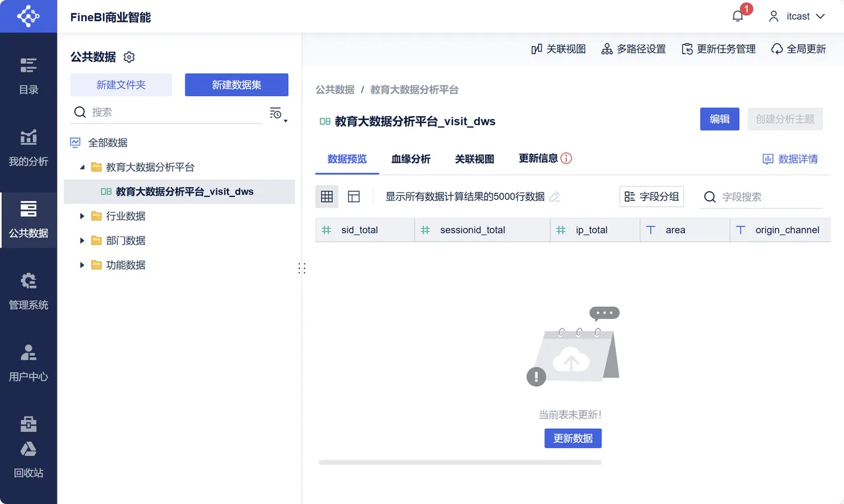This screenshot has height=504, width=844.
Task: Switch to field layout view
Action: pyautogui.click(x=354, y=196)
